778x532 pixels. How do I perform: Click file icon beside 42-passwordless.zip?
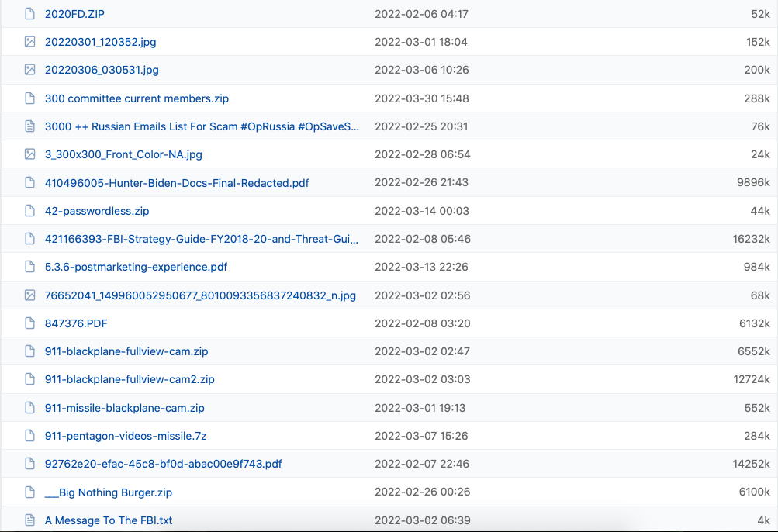(29, 211)
